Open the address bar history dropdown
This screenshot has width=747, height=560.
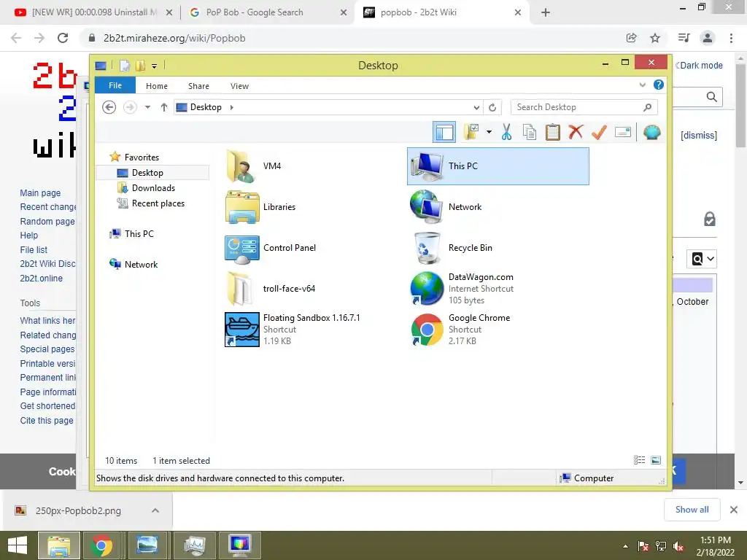476,107
